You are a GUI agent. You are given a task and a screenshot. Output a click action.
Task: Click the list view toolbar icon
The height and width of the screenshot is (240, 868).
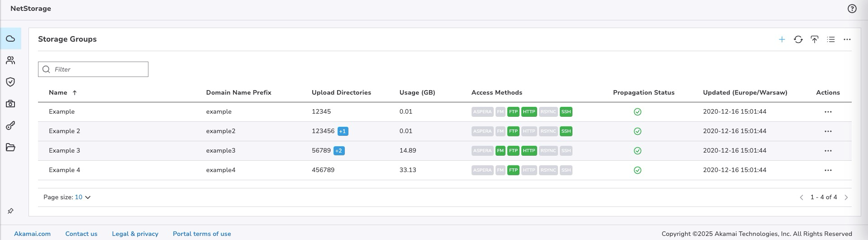pyautogui.click(x=830, y=40)
